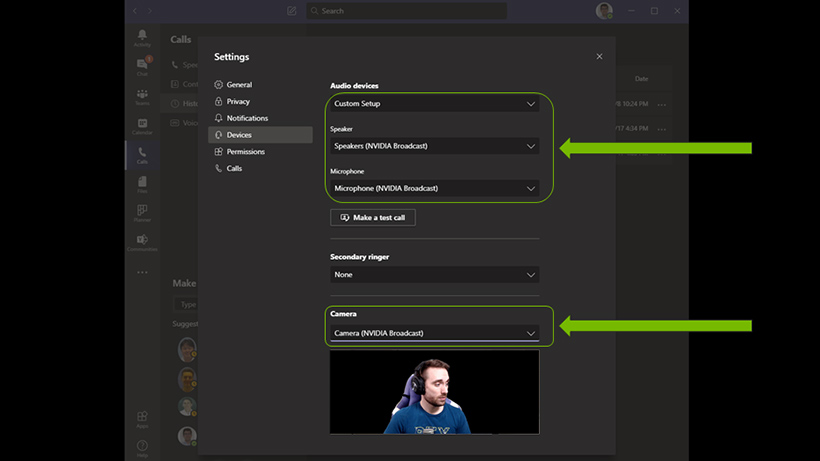Open the Camera selection dropdown
This screenshot has width=820, height=461.
434,333
